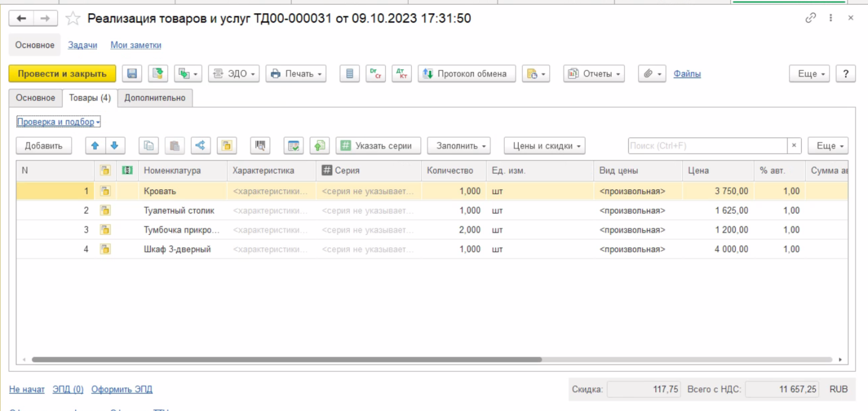Click the copy rows icon in table toolbar

coord(148,146)
